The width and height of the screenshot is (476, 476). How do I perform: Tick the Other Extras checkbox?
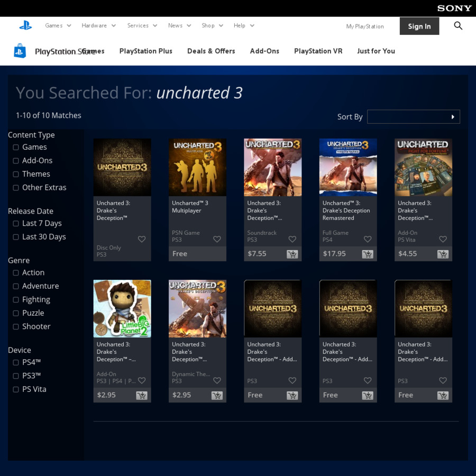(x=16, y=188)
